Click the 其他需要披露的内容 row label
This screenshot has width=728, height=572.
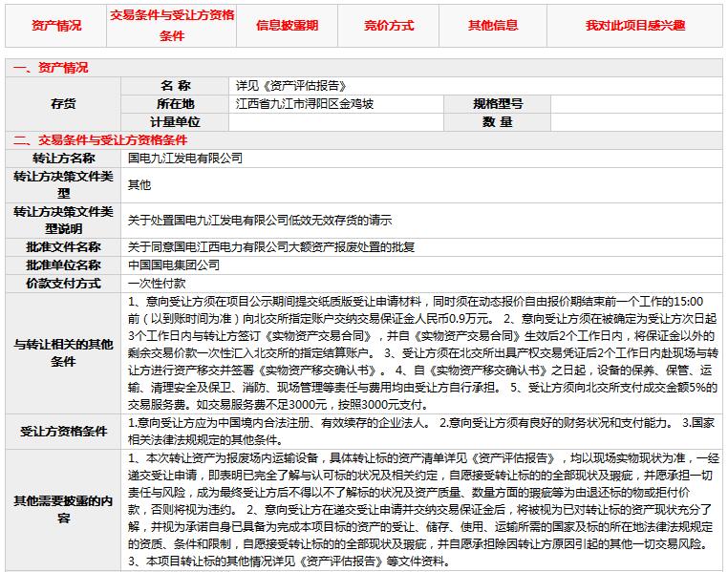click(x=64, y=509)
